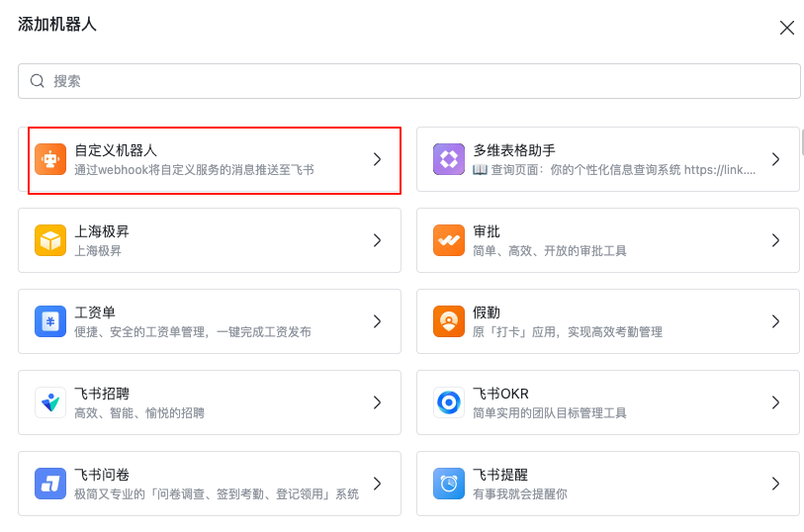Click the orange 假勤 attendance icon

[449, 321]
